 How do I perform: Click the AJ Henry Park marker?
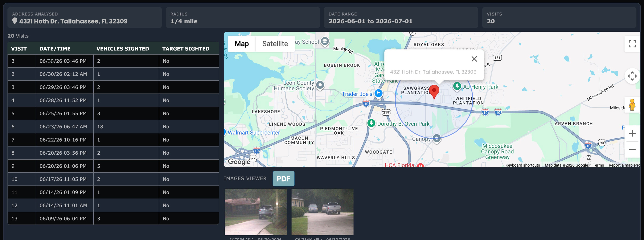pyautogui.click(x=457, y=86)
